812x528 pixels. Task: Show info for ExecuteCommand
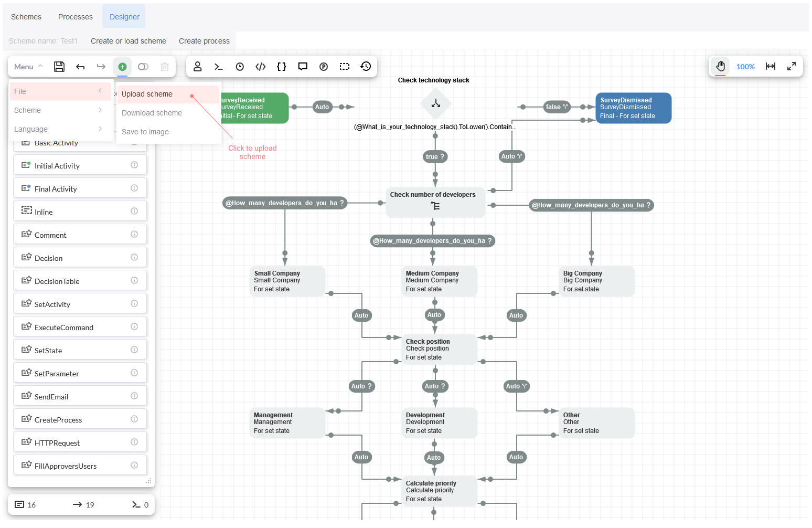point(134,326)
